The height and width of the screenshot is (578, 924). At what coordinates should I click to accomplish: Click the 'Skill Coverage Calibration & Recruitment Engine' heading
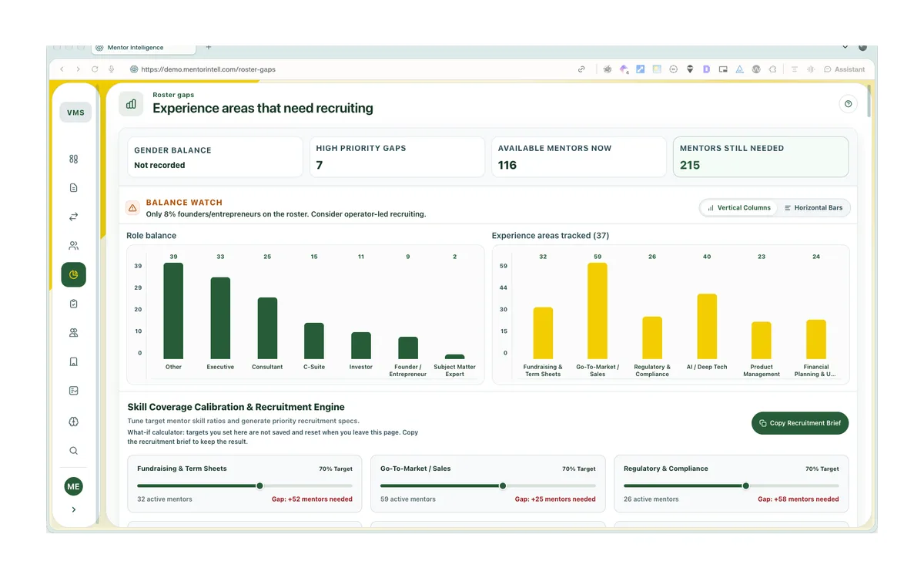point(236,407)
